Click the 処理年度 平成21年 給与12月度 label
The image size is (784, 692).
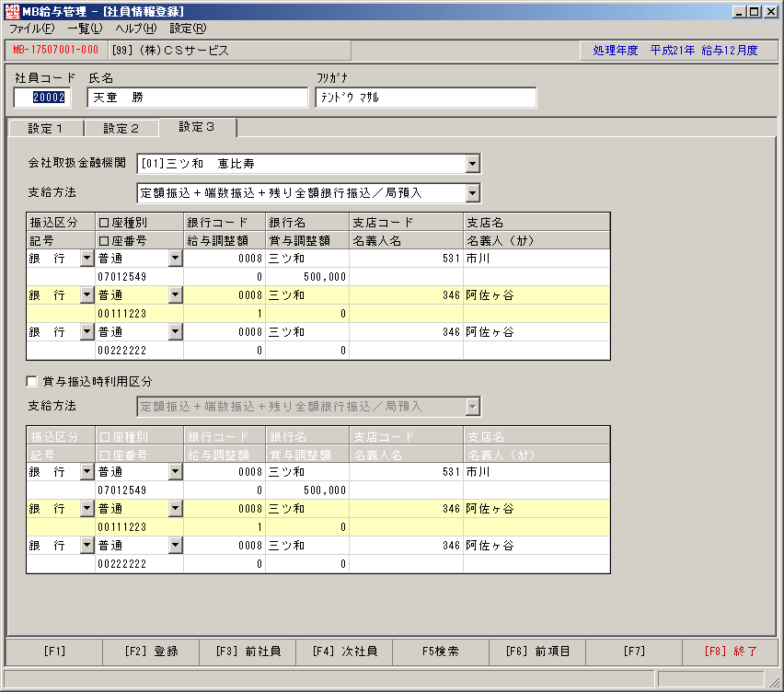(675, 51)
